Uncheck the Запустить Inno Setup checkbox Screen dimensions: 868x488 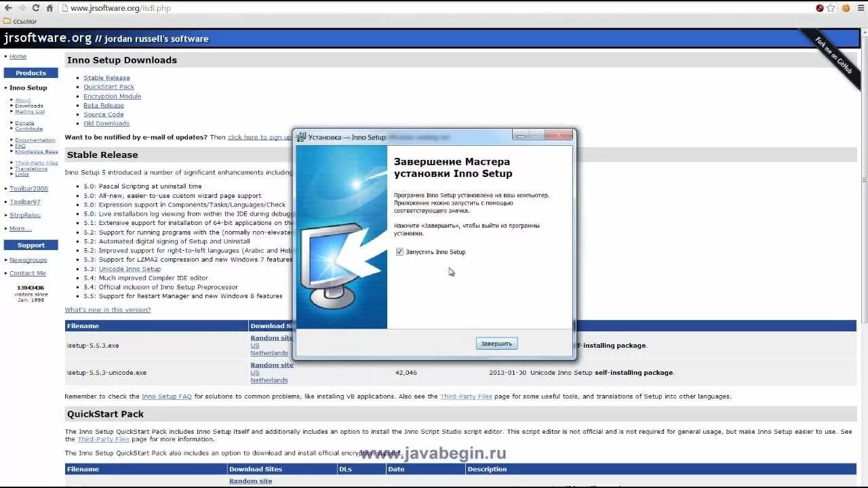tap(399, 251)
